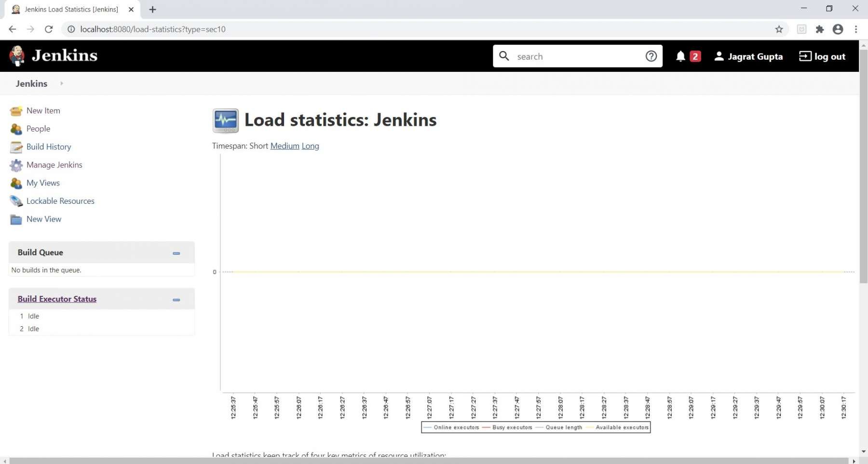Click the New Item icon
This screenshot has width=868, height=464.
[x=16, y=111]
